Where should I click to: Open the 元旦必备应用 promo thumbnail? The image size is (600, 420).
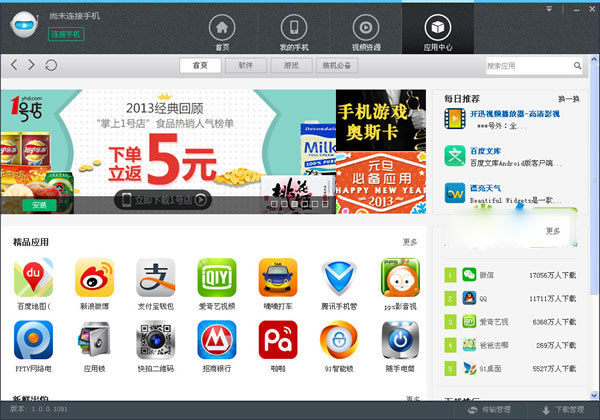381,182
